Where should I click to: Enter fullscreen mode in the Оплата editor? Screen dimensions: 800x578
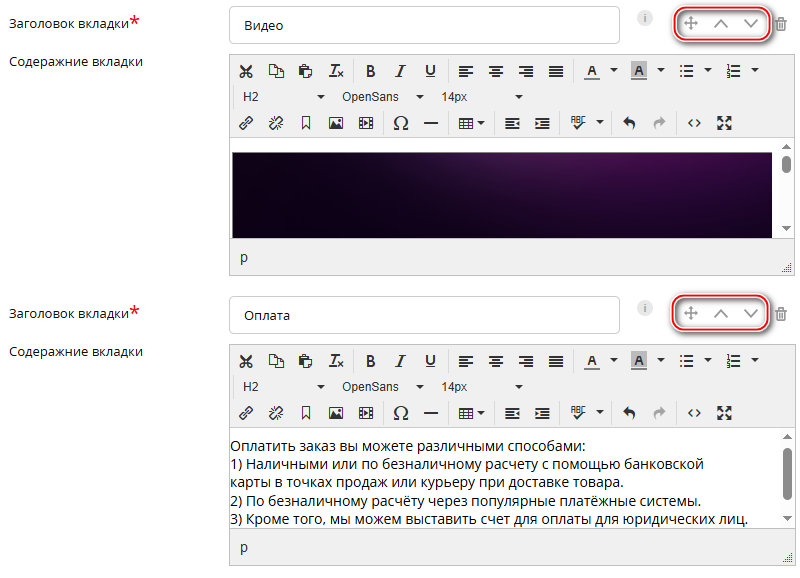coord(725,412)
